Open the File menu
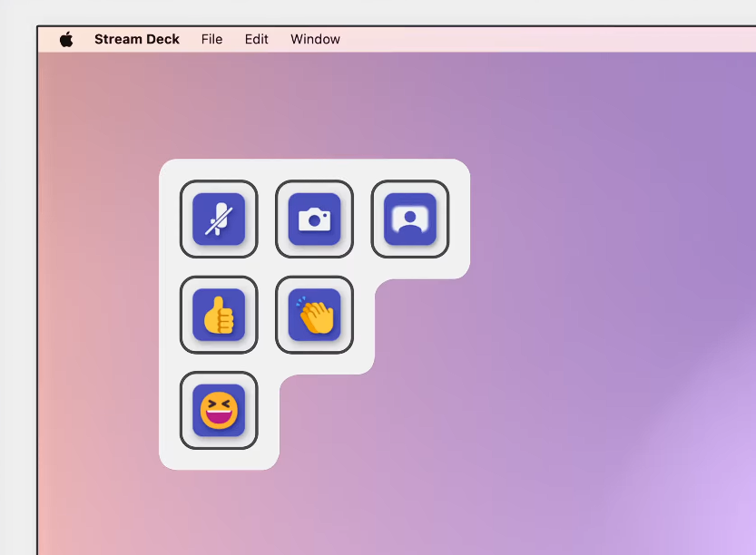The width and height of the screenshot is (756, 555). click(x=211, y=39)
